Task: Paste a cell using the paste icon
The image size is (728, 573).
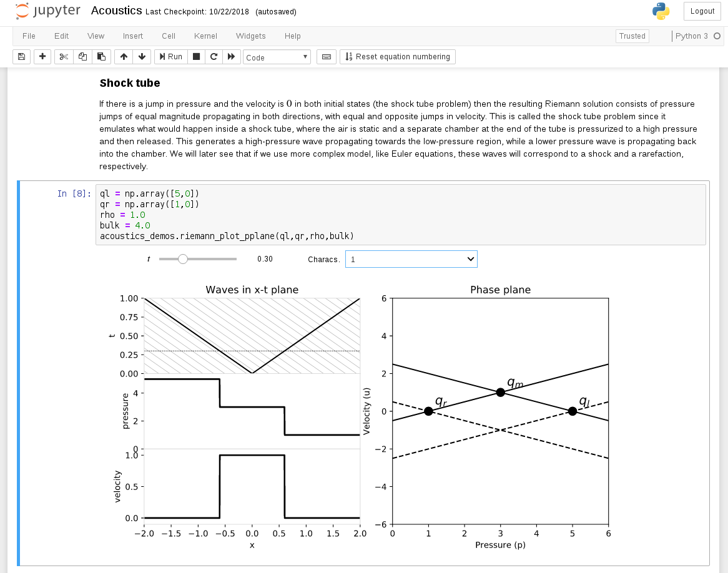Action: coord(101,56)
